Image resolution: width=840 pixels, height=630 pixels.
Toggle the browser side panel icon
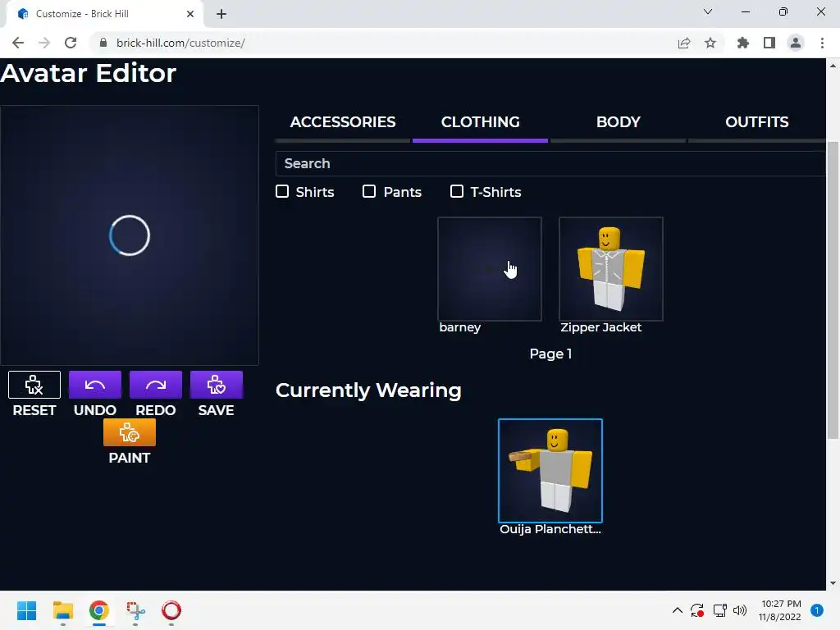click(769, 43)
